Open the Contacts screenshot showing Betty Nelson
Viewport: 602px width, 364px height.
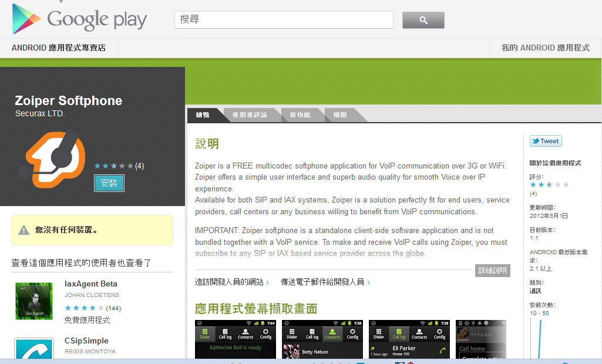coord(322,339)
